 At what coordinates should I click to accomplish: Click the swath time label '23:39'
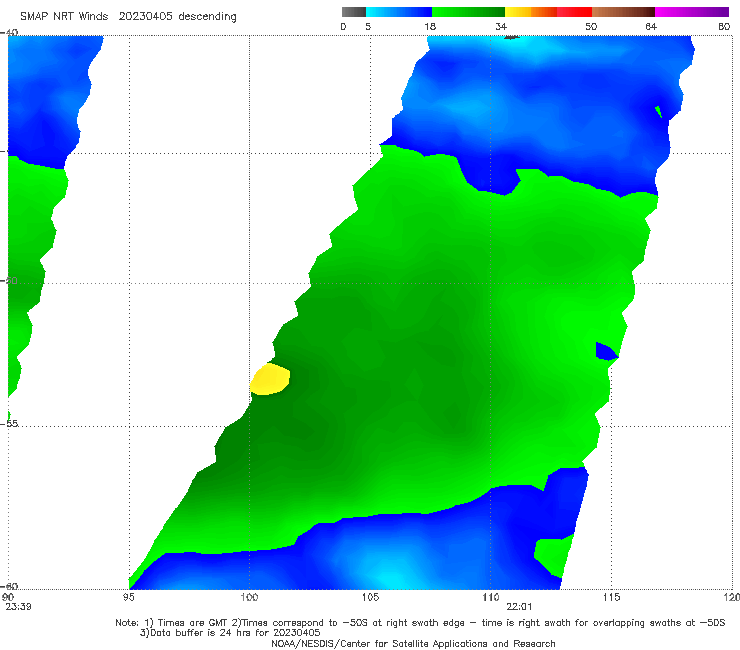[18, 607]
